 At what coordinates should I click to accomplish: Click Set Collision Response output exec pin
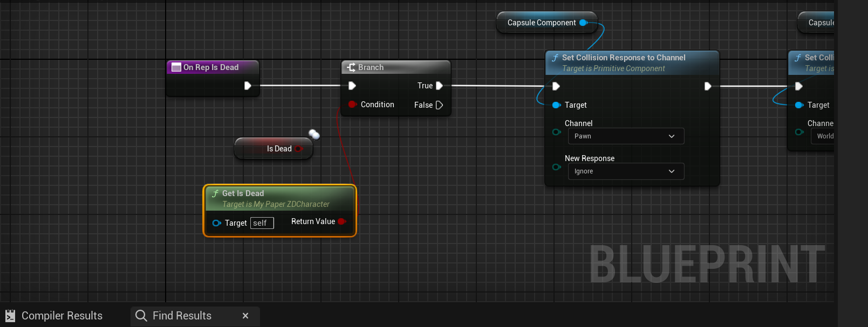(x=708, y=86)
